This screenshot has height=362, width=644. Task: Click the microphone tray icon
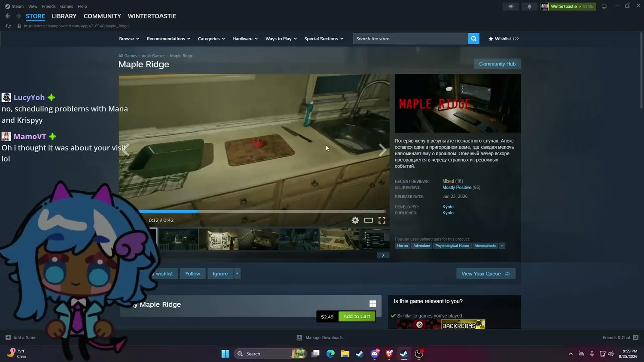592,354
